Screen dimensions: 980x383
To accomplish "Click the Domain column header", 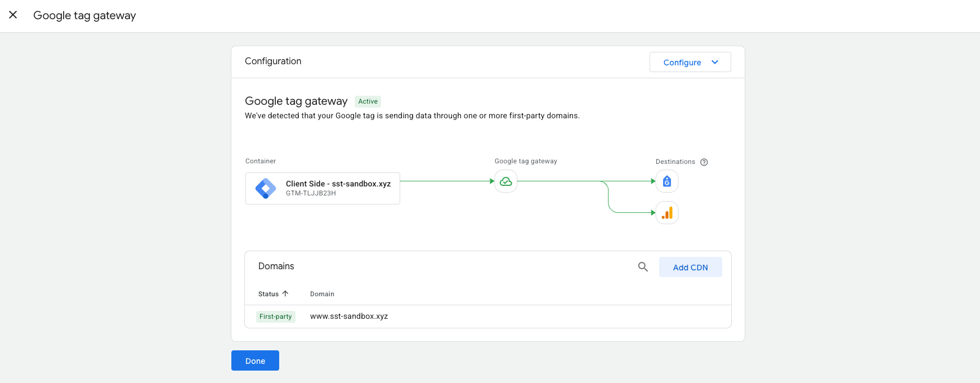I will tap(322, 294).
